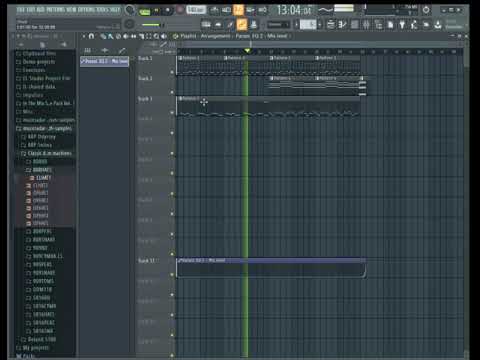The width and height of the screenshot is (480, 360).
Task: Click the 13:04 time display
Action: [294, 10]
